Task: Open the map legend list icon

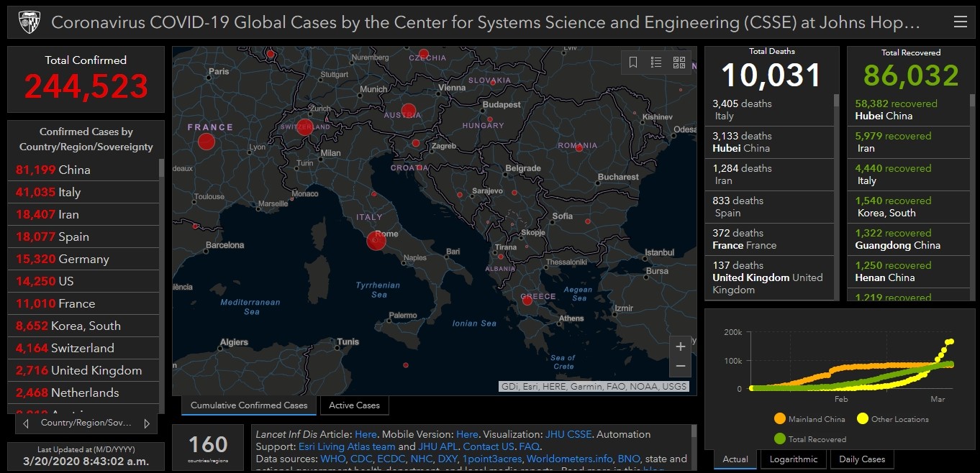Action: [x=656, y=63]
